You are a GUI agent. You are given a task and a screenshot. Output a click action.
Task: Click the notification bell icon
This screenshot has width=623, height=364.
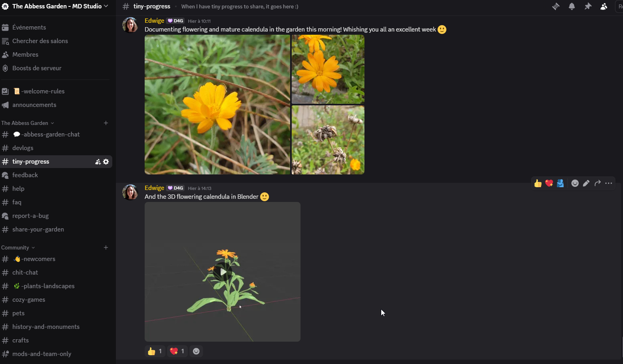(572, 6)
